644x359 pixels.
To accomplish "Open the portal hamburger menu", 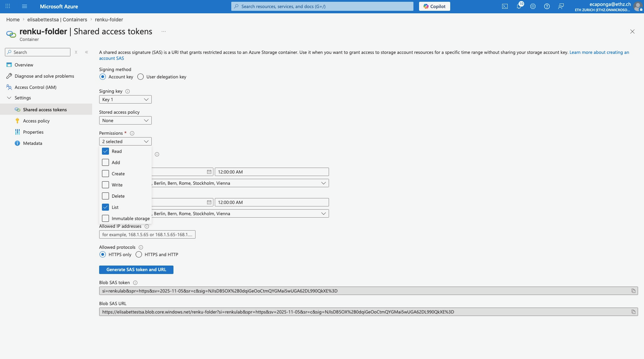I will [25, 6].
